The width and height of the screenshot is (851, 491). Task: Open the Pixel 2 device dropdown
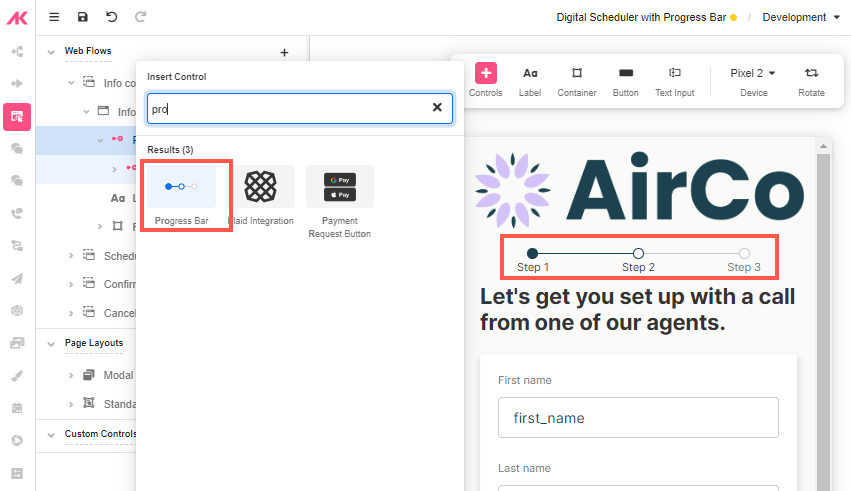(x=753, y=73)
